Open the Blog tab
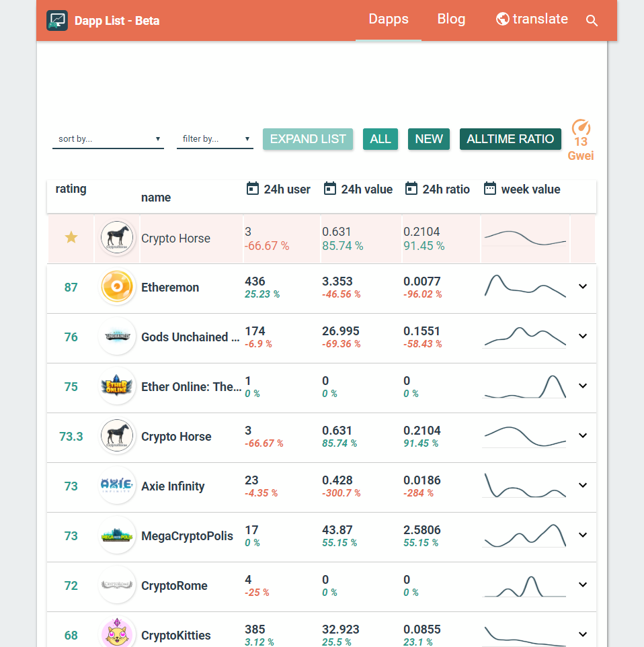This screenshot has height=647, width=644. (x=451, y=19)
